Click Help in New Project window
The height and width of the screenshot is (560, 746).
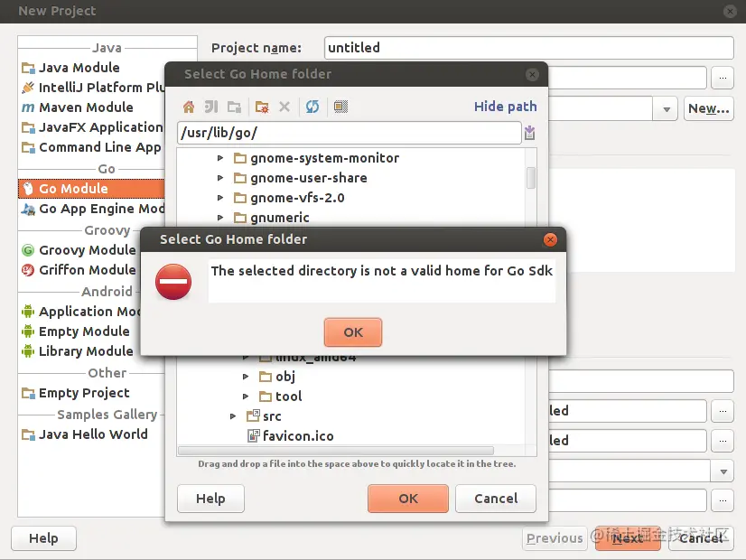tap(43, 538)
